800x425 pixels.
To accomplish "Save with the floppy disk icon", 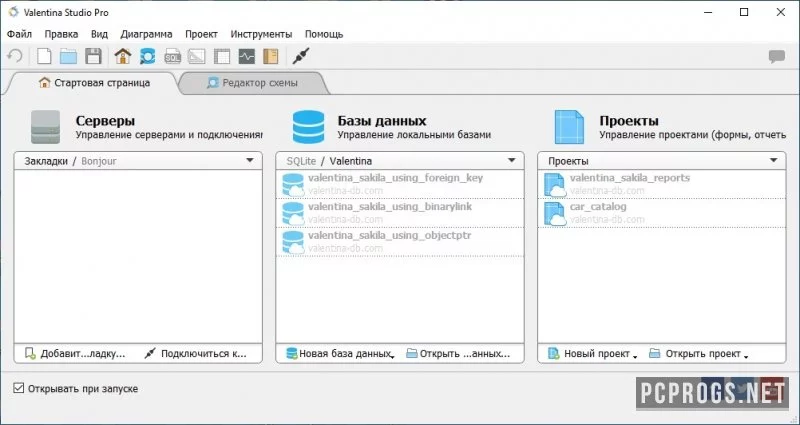I will [93, 56].
